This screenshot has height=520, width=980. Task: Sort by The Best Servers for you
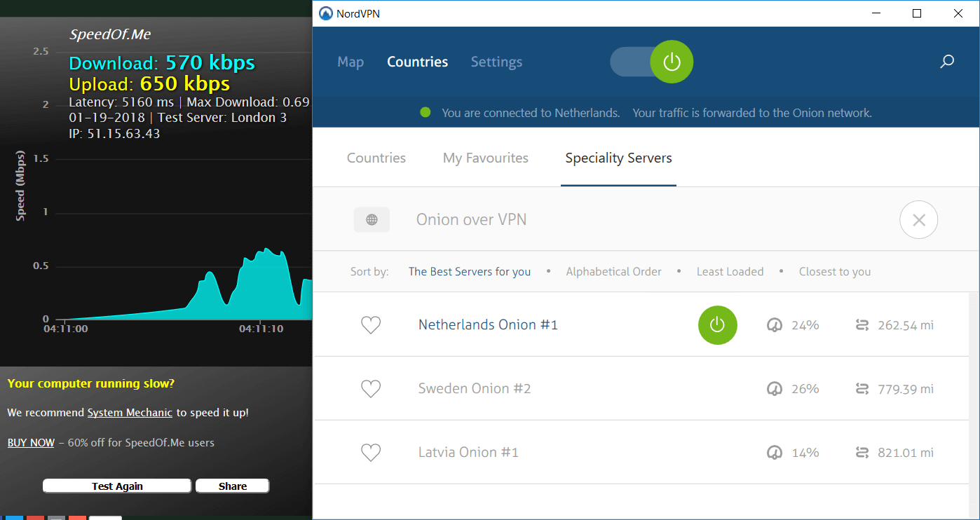pos(470,271)
